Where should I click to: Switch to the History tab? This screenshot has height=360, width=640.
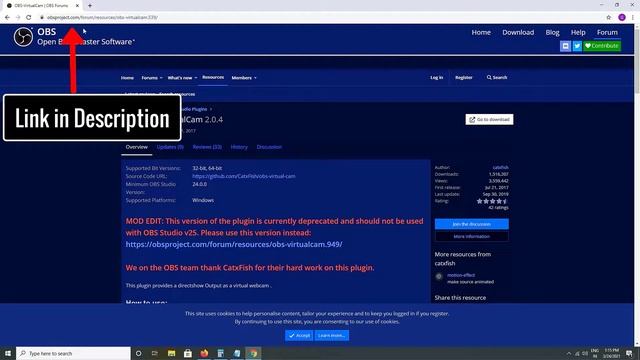(239, 147)
